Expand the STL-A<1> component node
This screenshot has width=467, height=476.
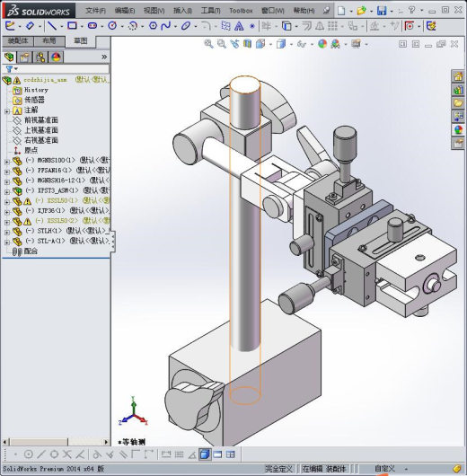[x=7, y=242]
